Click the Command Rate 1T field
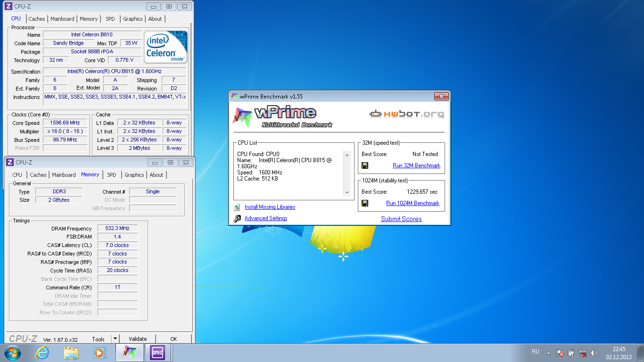The image size is (644, 362). coord(117,287)
